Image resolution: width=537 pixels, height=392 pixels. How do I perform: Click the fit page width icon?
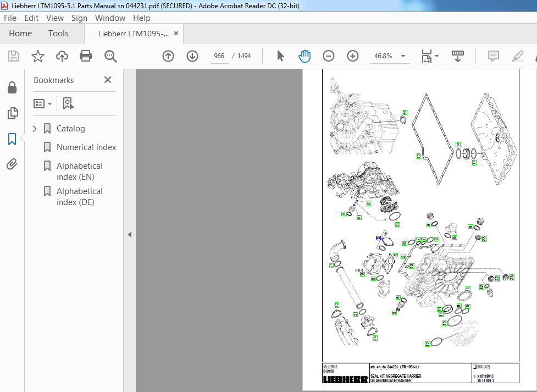coord(427,56)
